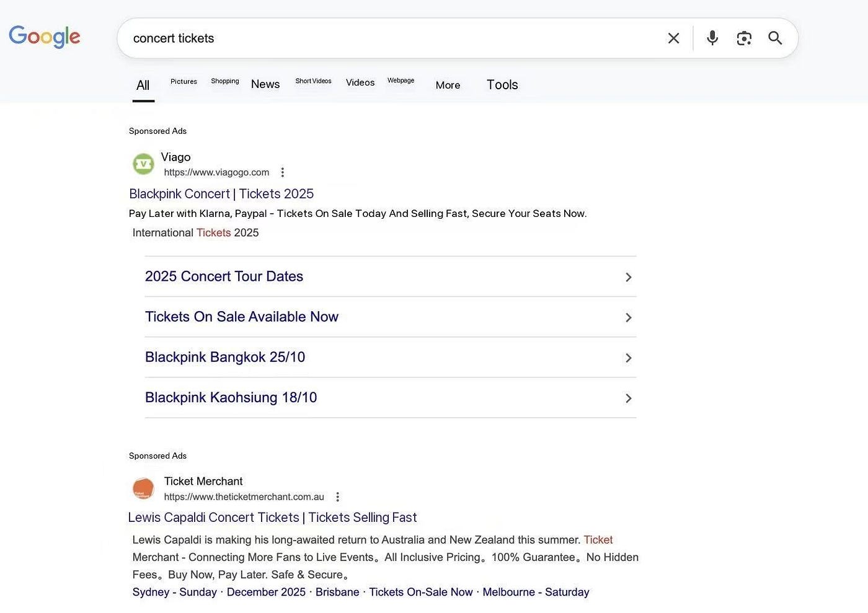
Task: Start voice search with the microphone icon
Action: coord(712,38)
